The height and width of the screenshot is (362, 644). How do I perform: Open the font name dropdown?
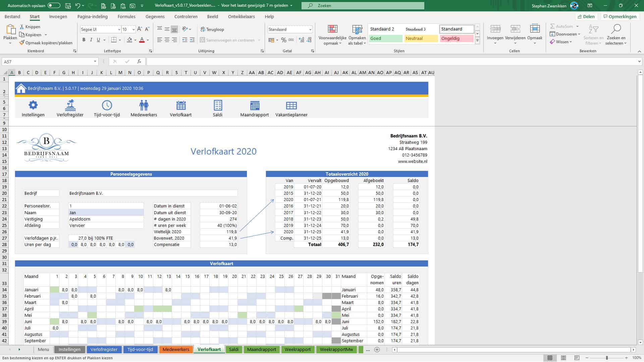click(119, 29)
